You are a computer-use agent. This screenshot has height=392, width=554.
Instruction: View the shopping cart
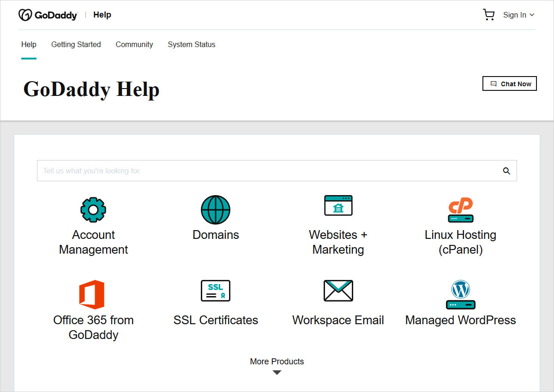[488, 15]
